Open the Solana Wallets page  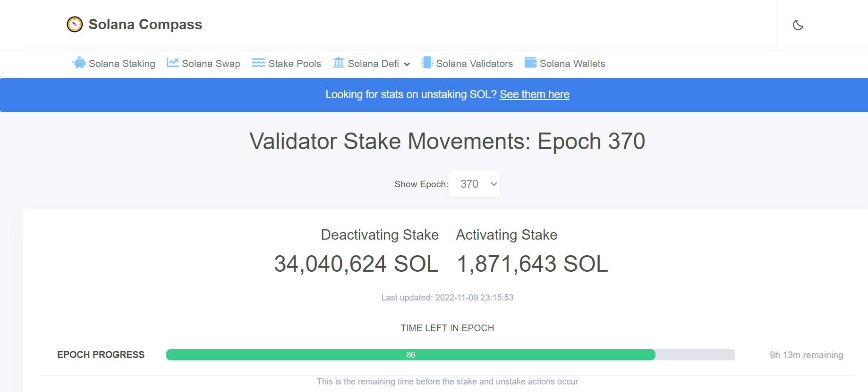click(572, 64)
